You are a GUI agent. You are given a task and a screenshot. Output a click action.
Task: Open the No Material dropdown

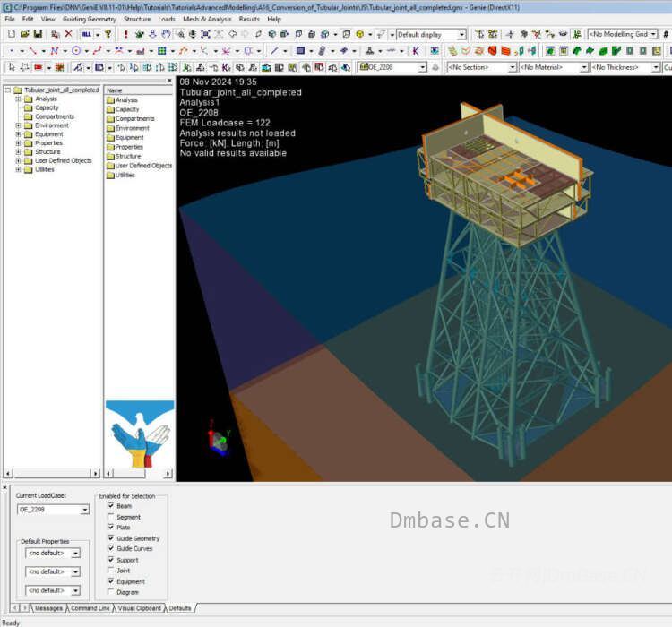click(x=554, y=67)
